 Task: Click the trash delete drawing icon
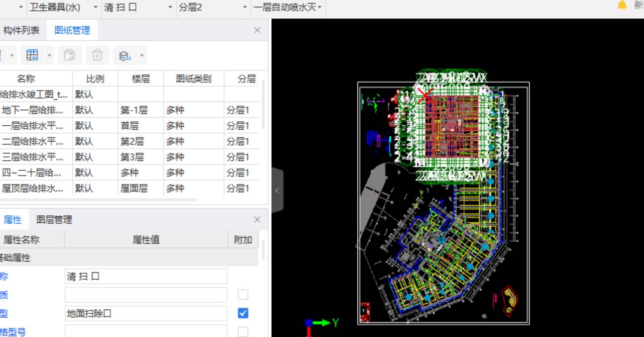pos(98,55)
